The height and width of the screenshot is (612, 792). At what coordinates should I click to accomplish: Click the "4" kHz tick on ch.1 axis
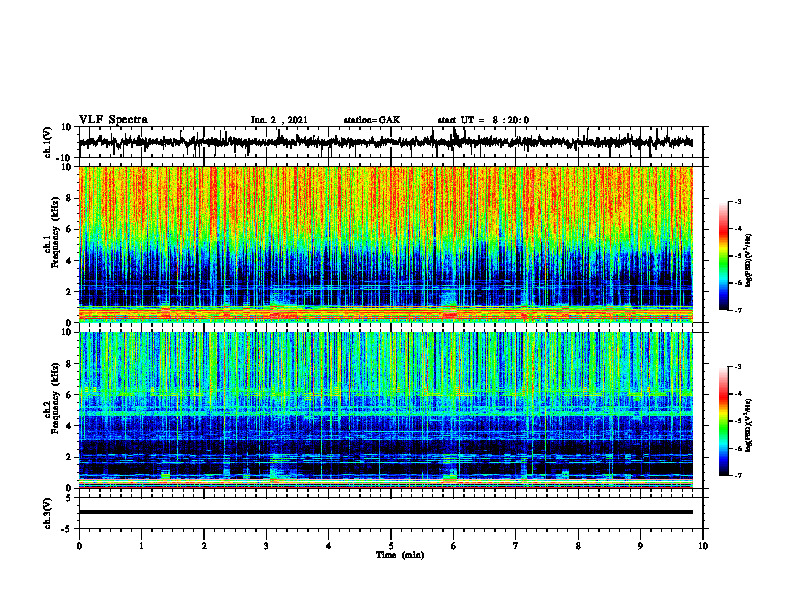[x=69, y=261]
